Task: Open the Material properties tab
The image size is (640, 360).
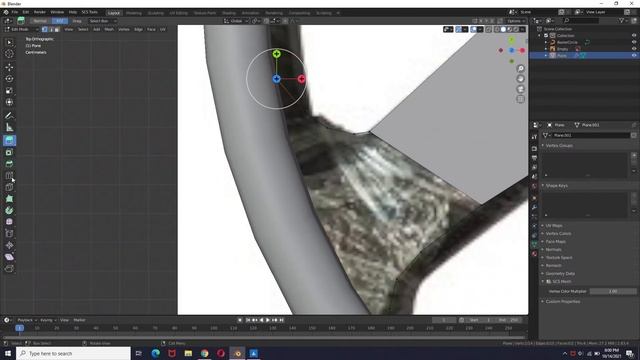Action: coord(534,253)
